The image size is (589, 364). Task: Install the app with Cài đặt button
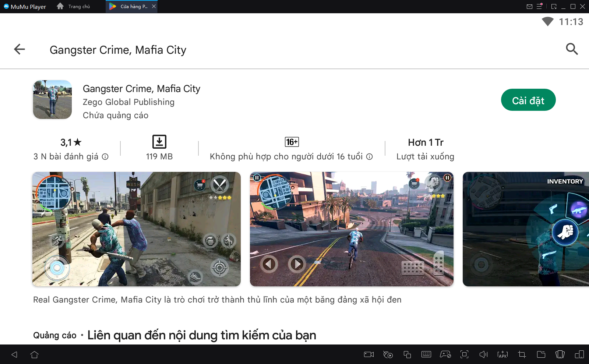tap(528, 100)
